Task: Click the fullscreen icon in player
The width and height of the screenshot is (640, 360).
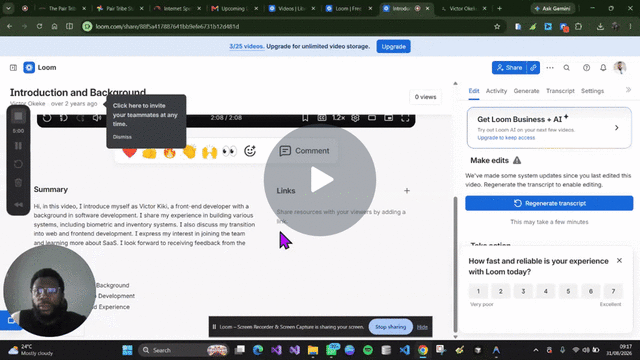Action: tap(405, 118)
